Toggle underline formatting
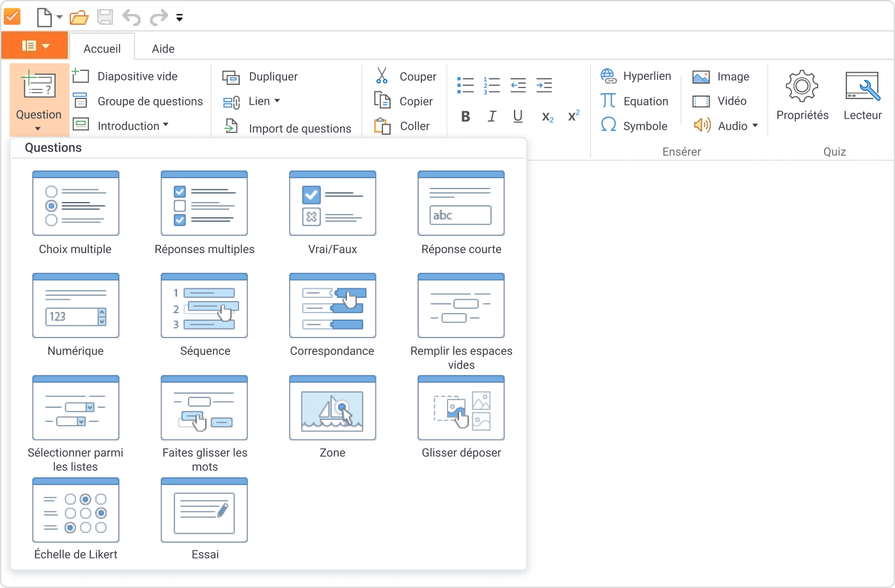 click(x=518, y=116)
